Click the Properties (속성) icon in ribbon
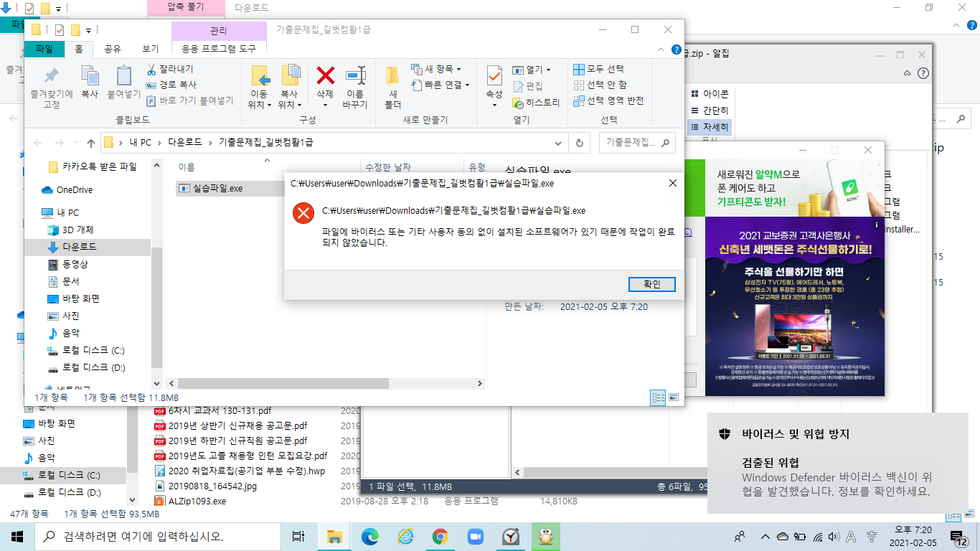980x551 pixels. pos(494,76)
